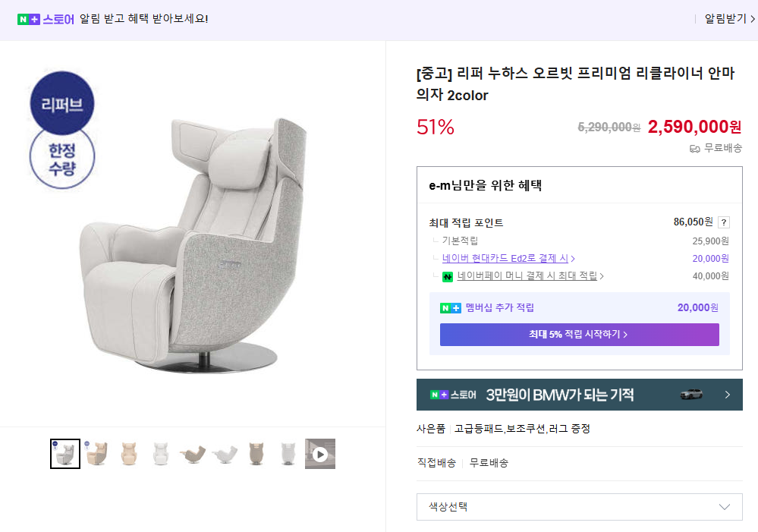Select the second beige side-view chair thumbnail
Image resolution: width=758 pixels, height=532 pixels.
97,454
